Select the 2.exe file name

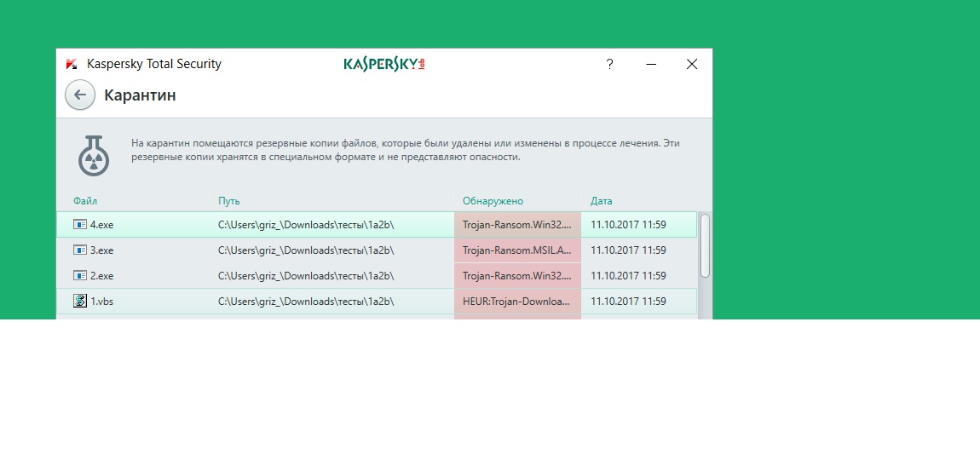[x=102, y=276]
